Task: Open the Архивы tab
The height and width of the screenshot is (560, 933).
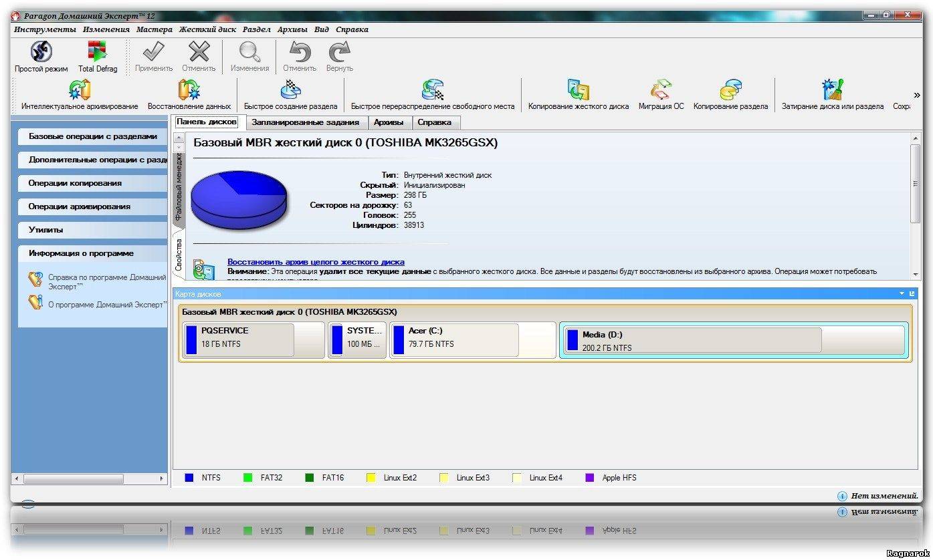Action: coord(389,122)
